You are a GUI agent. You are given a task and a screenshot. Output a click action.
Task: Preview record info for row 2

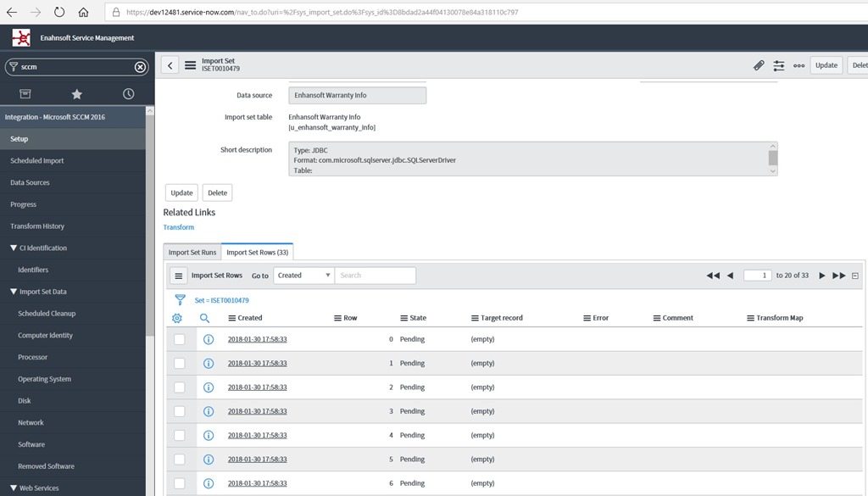[209, 387]
